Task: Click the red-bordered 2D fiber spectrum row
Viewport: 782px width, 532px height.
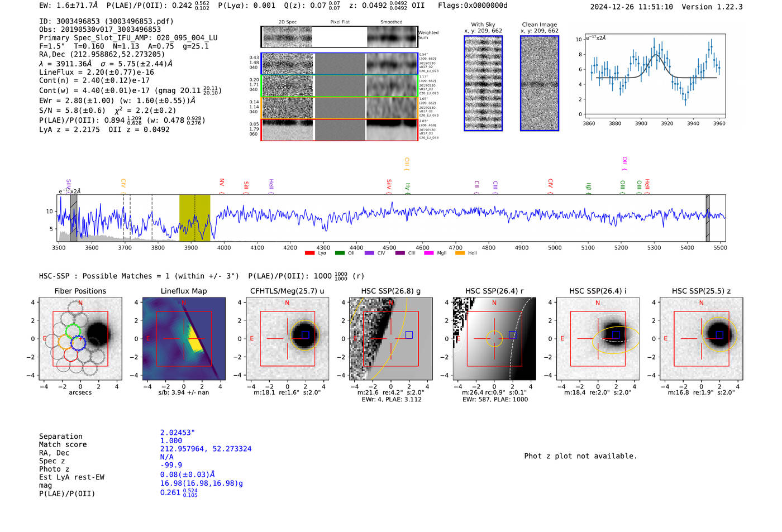Action: (339, 130)
